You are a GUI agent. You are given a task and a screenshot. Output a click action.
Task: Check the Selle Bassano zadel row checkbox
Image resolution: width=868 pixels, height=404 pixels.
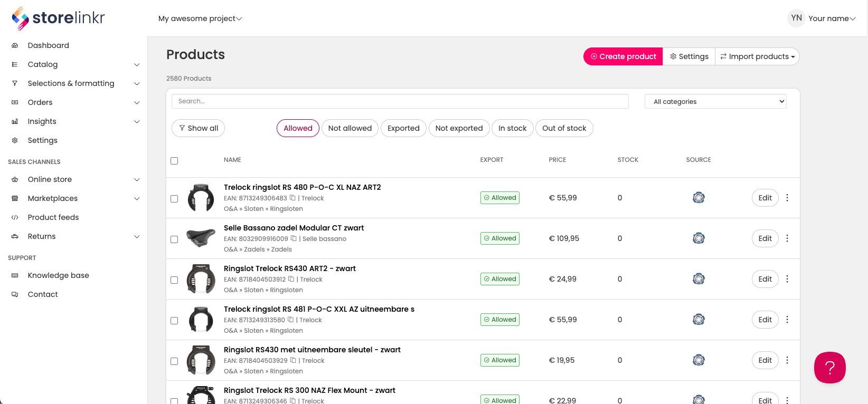pyautogui.click(x=174, y=239)
